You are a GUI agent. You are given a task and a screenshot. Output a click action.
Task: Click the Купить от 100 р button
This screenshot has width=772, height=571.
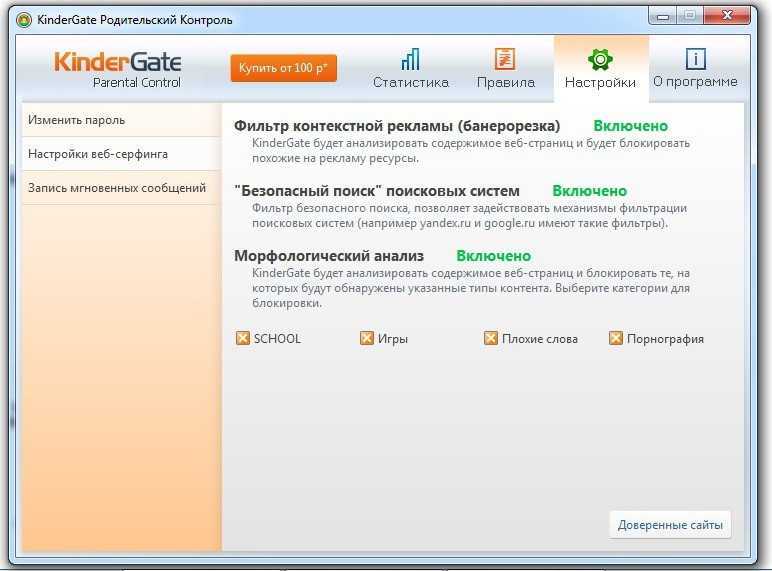coord(284,68)
